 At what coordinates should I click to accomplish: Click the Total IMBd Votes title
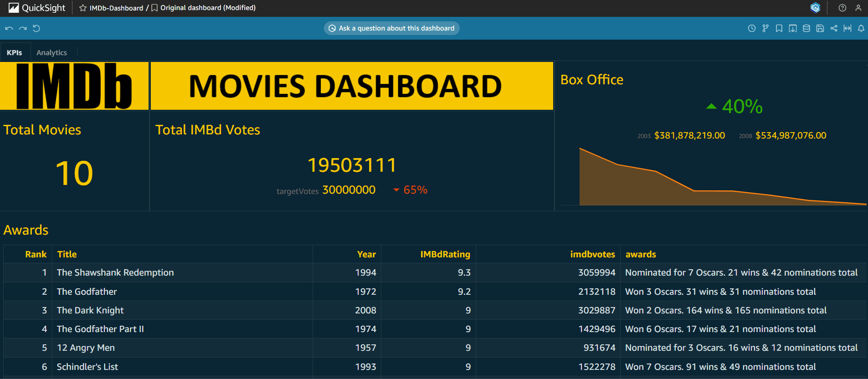(208, 130)
